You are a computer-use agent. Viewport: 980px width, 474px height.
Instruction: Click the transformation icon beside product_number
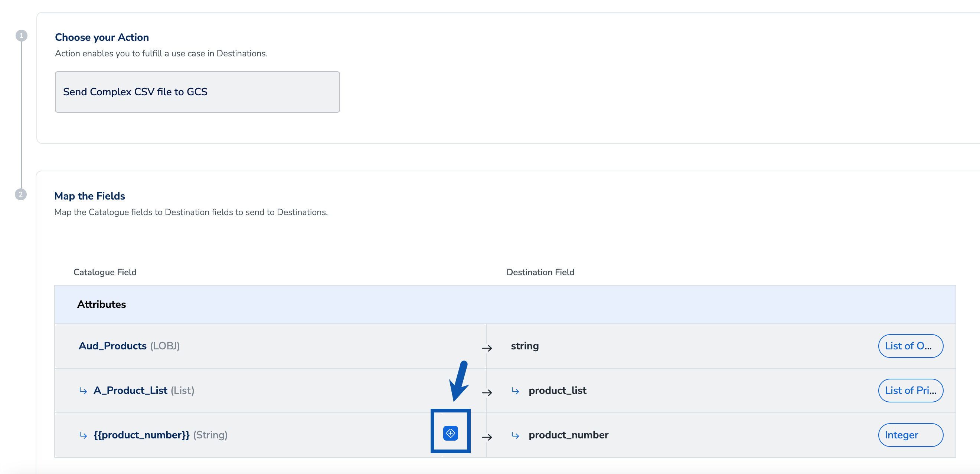(x=450, y=433)
